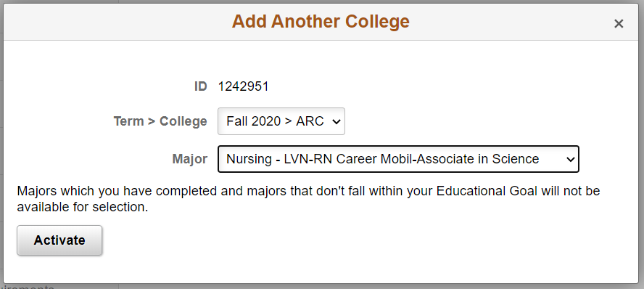Open the Major dropdown list
Image resolution: width=644 pixels, height=289 pixels.
pos(398,159)
